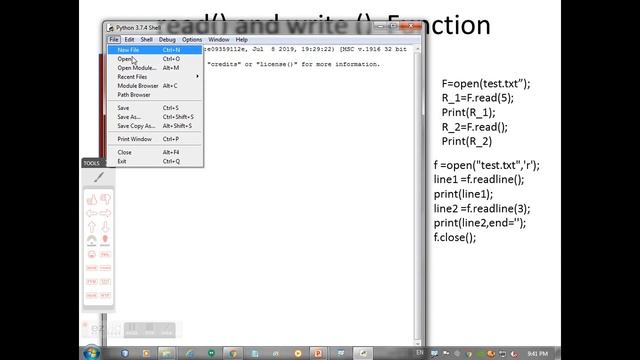Open Module Browser from File menu

tap(155, 86)
